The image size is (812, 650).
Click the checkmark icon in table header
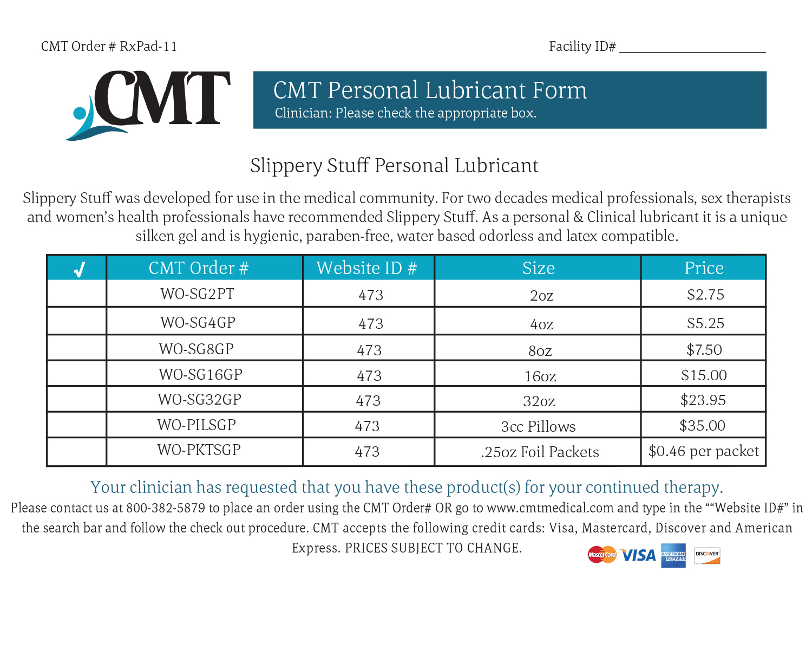(x=79, y=269)
